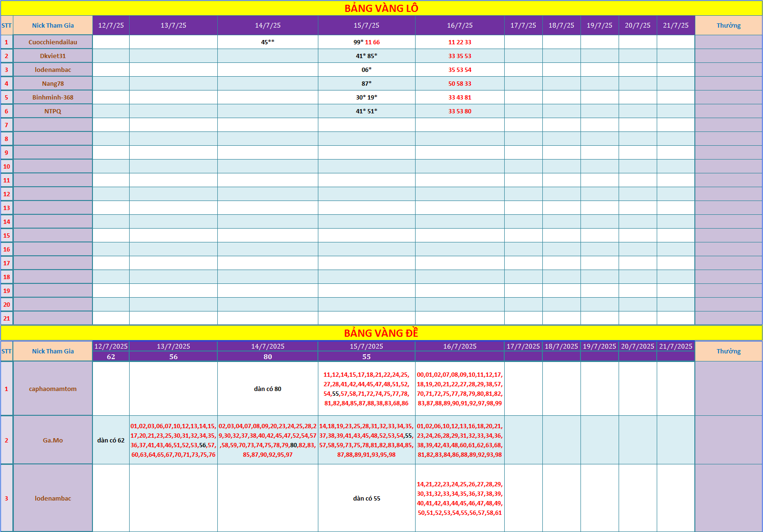763x532 pixels.
Task: Select the 12/7/2025 header in ĐỀ table
Action: (x=111, y=346)
